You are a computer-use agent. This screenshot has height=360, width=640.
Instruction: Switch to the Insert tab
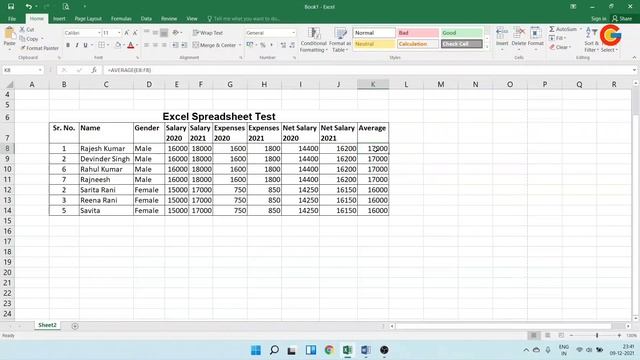[x=59, y=19]
